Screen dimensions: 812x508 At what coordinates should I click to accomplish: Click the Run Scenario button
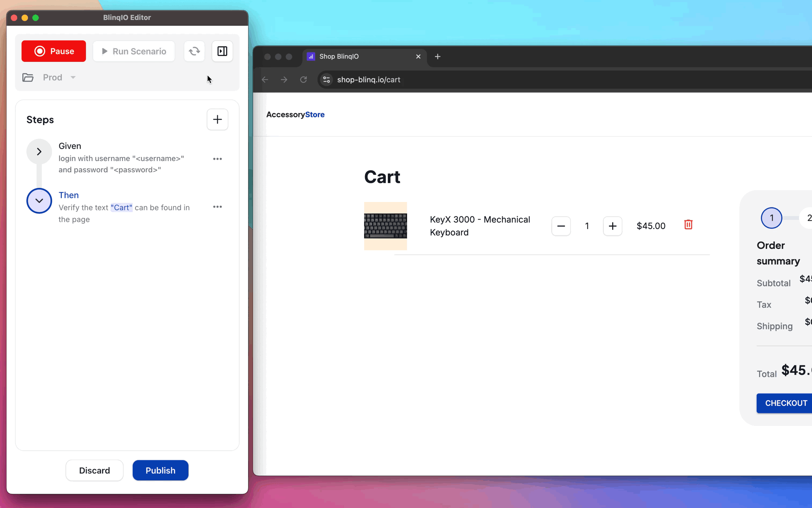pos(133,51)
